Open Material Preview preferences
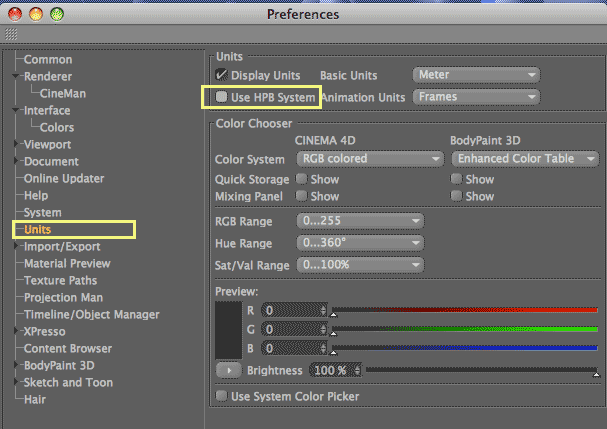The height and width of the screenshot is (429, 607). point(67,264)
